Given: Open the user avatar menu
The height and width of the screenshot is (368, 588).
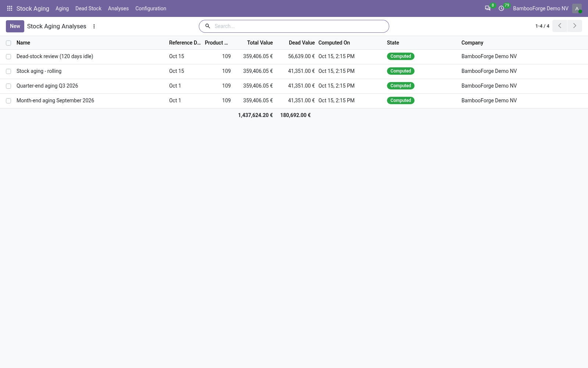Looking at the screenshot, I should pyautogui.click(x=577, y=8).
